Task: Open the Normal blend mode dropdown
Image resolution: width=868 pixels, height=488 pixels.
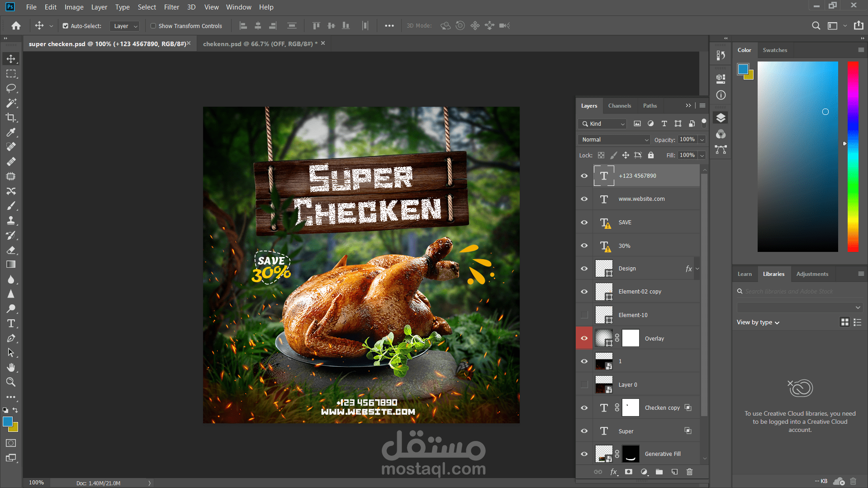Action: click(x=614, y=140)
